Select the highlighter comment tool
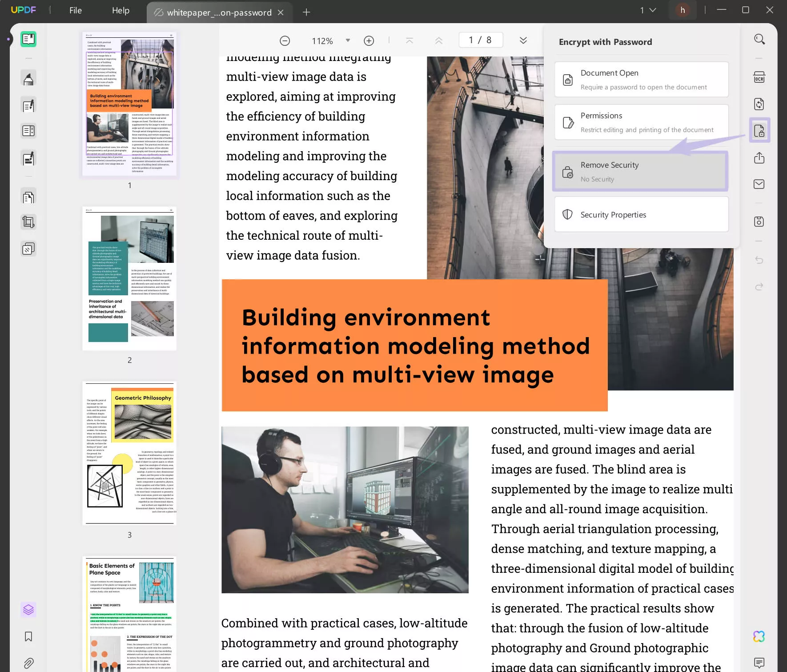Viewport: 787px width, 672px height. (x=28, y=79)
